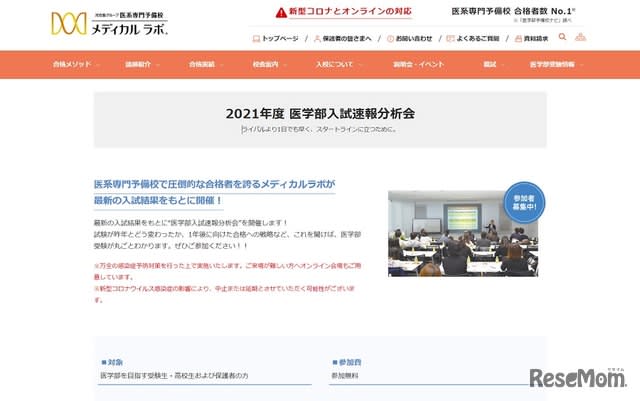
Task: Click the red warning triangle icon
Action: click(281, 13)
